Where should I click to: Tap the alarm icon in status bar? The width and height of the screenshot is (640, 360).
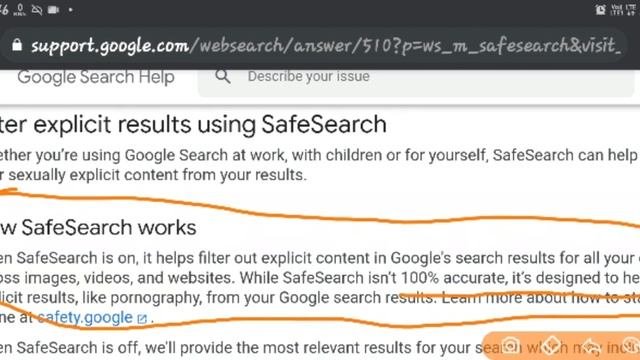(x=600, y=9)
